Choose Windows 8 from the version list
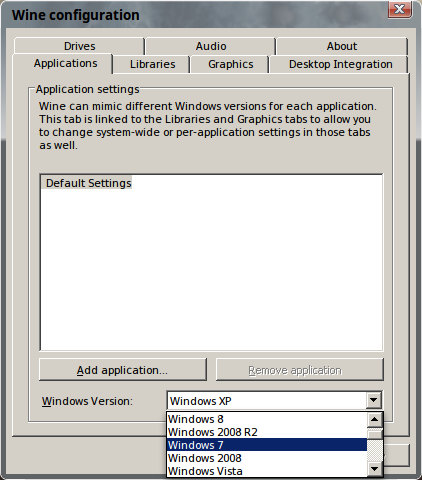Image resolution: width=422 pixels, height=480 pixels. (x=267, y=419)
